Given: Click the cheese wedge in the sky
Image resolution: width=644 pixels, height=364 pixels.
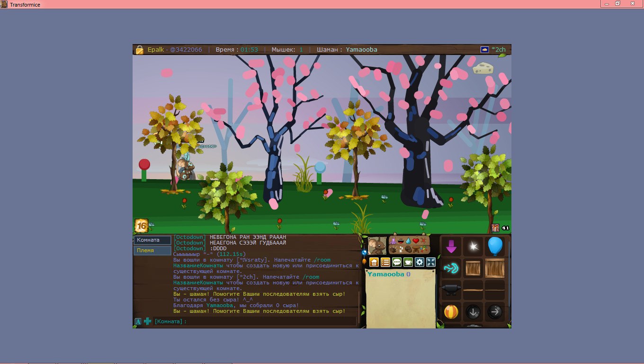Looking at the screenshot, I should (483, 68).
